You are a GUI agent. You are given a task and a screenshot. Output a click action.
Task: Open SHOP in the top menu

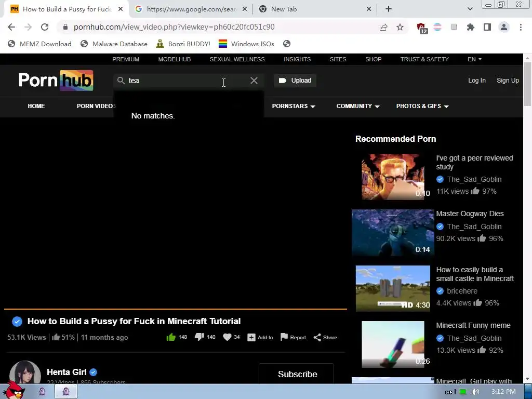pyautogui.click(x=373, y=59)
